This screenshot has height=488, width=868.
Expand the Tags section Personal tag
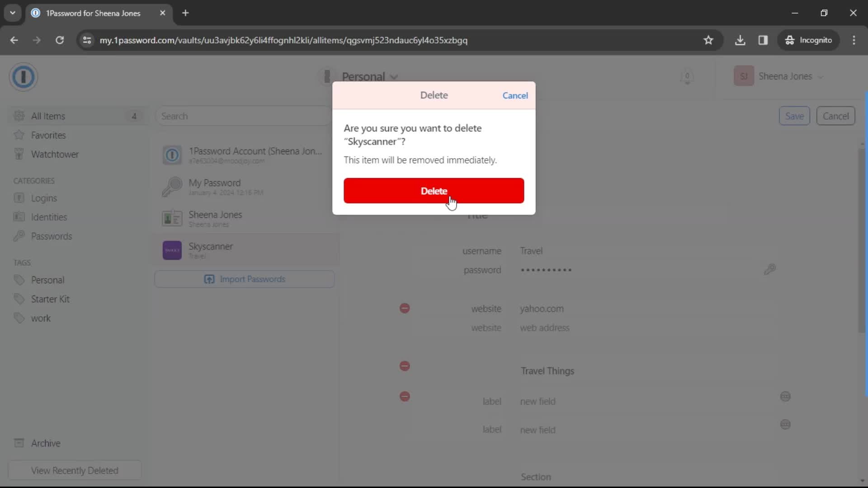(x=47, y=280)
